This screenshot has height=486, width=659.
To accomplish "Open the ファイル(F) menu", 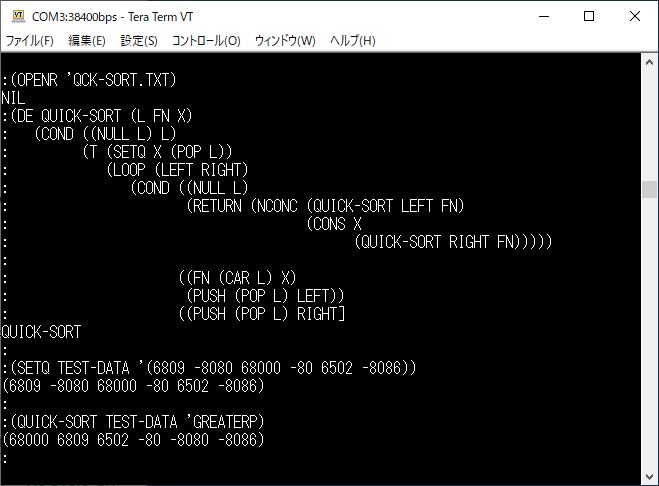I will pyautogui.click(x=29, y=41).
